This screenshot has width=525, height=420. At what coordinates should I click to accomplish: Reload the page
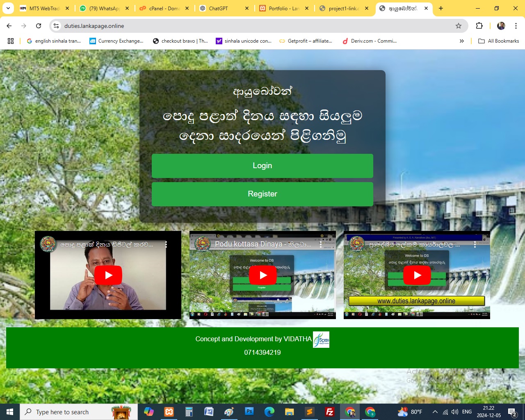pyautogui.click(x=39, y=26)
